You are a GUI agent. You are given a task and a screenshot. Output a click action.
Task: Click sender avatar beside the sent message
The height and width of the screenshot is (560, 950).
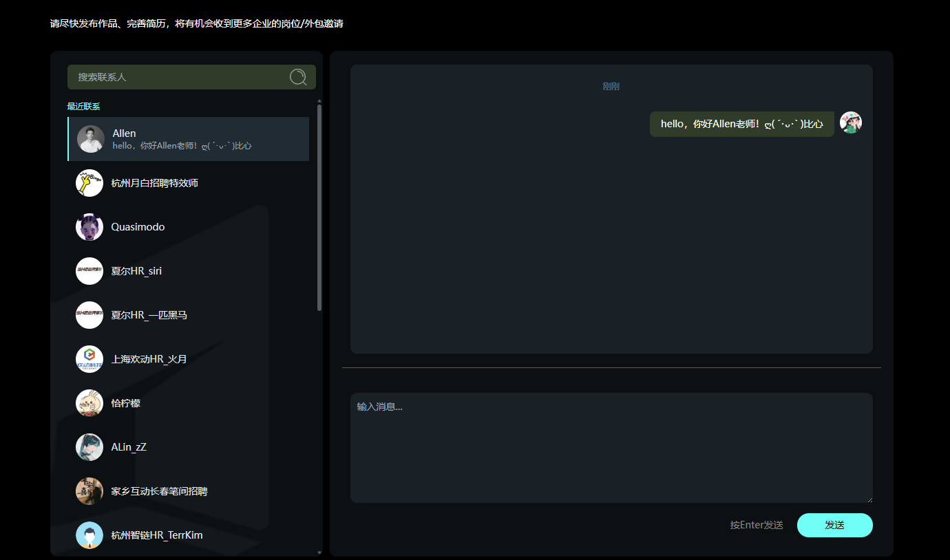[851, 122]
